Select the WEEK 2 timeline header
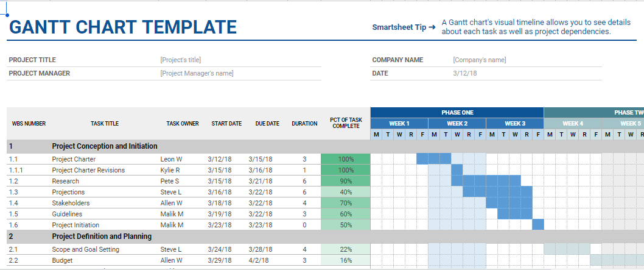This screenshot has height=270, width=644. [457, 123]
